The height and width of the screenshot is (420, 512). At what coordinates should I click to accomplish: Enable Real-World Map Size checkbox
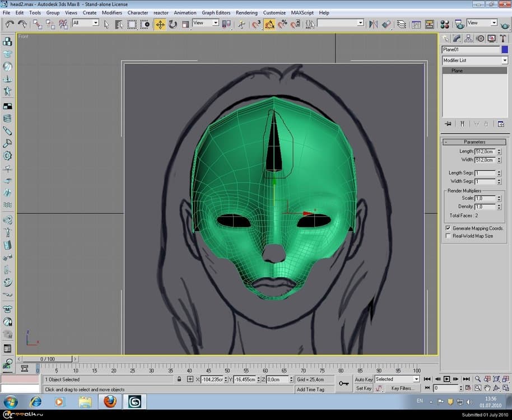click(x=448, y=236)
